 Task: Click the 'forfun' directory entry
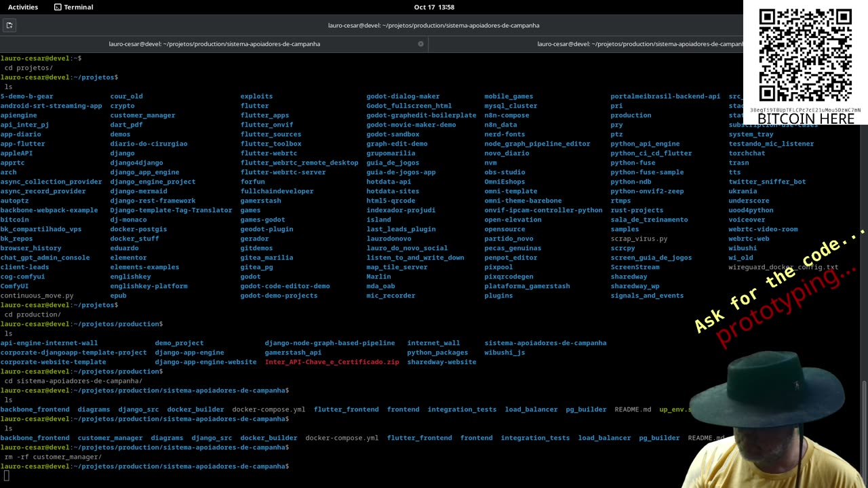tap(252, 182)
